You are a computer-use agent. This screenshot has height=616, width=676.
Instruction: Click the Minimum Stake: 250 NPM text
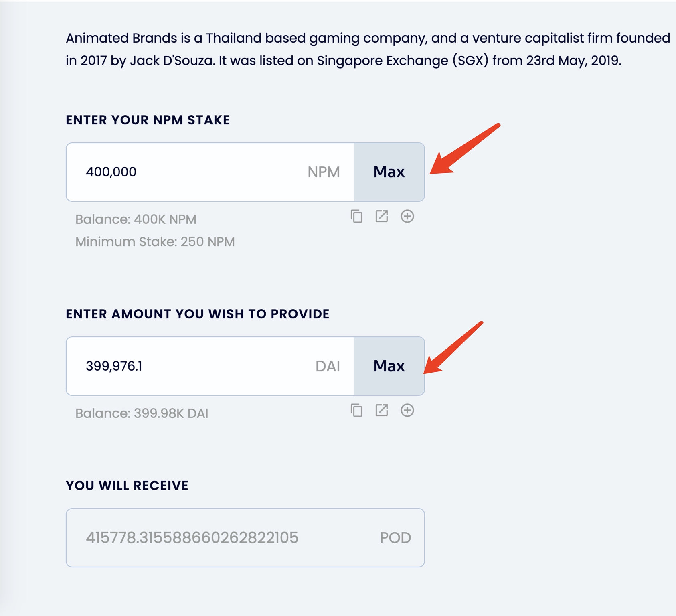[155, 242]
